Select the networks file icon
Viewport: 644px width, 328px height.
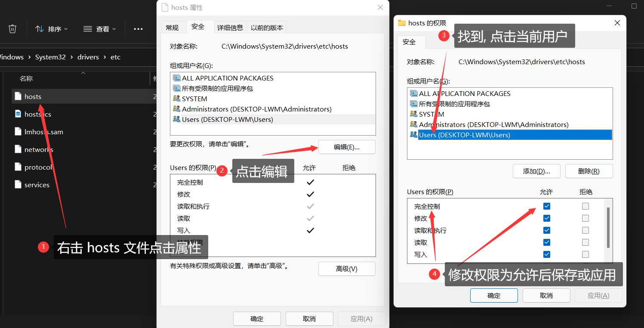click(18, 149)
